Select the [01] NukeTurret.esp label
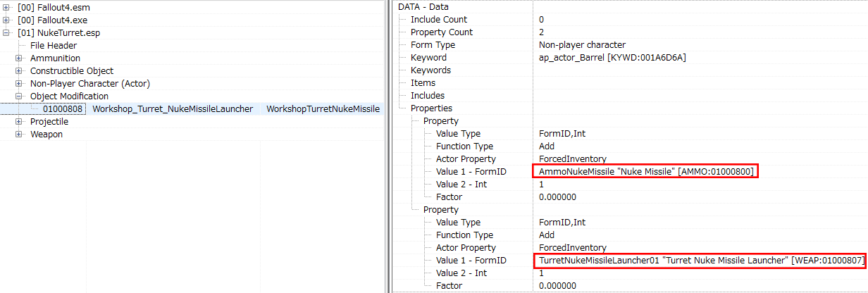Viewport: 868px width, 293px height. [58, 32]
